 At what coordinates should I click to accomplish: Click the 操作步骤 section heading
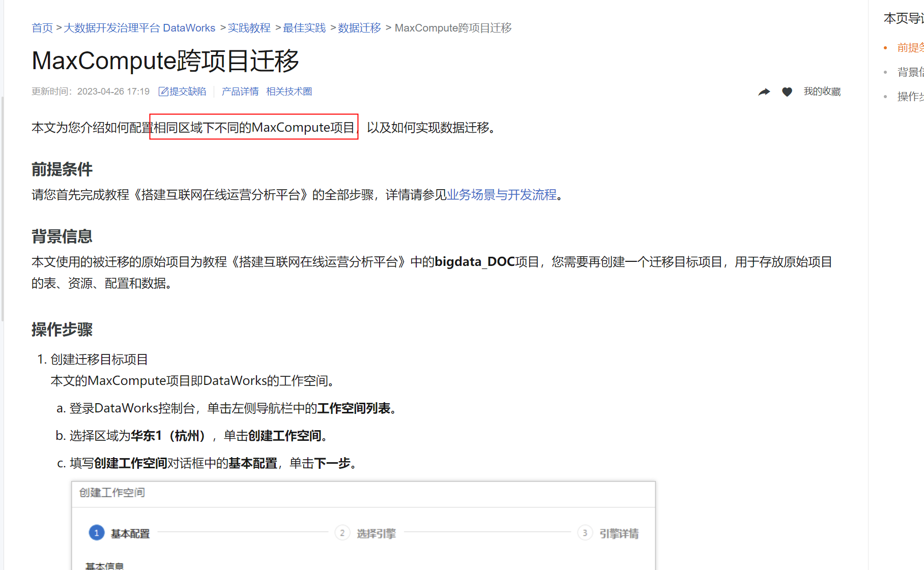click(62, 329)
